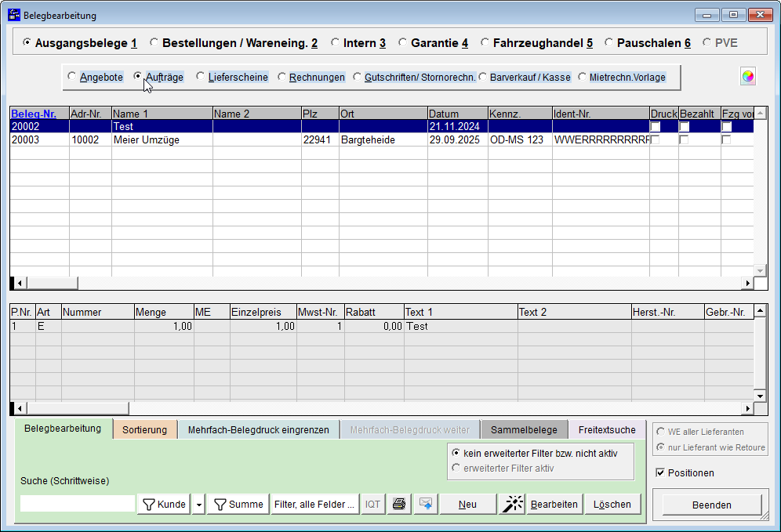Toggle Bezahlt checkbox in row 20002

click(x=684, y=126)
